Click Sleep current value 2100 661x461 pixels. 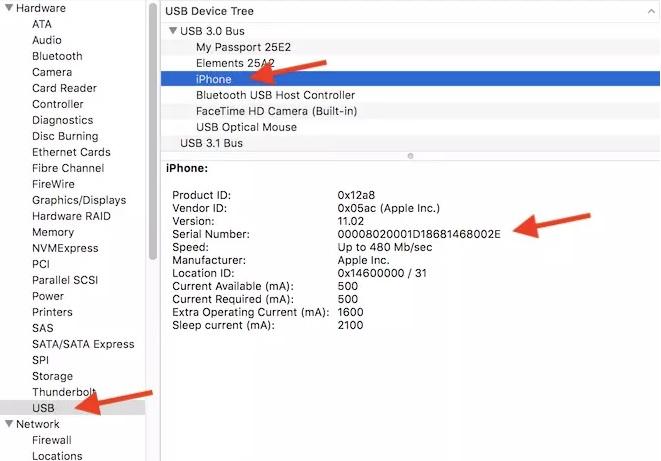tap(350, 326)
